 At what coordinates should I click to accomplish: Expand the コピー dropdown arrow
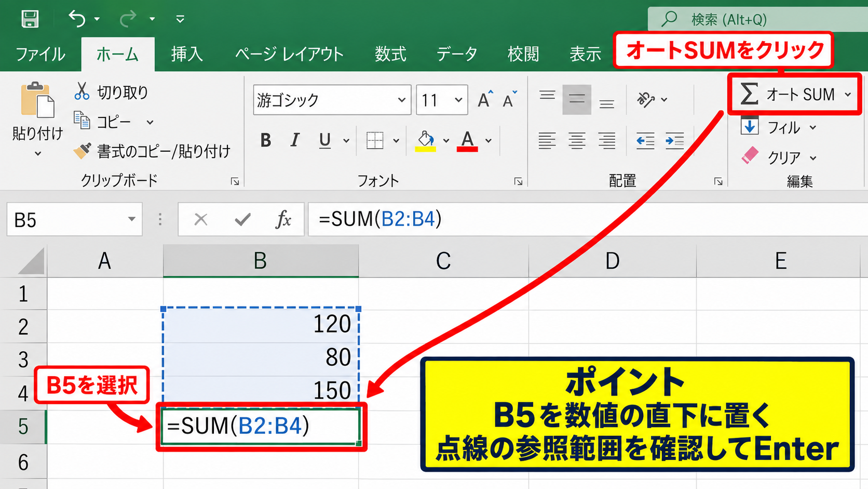[150, 123]
